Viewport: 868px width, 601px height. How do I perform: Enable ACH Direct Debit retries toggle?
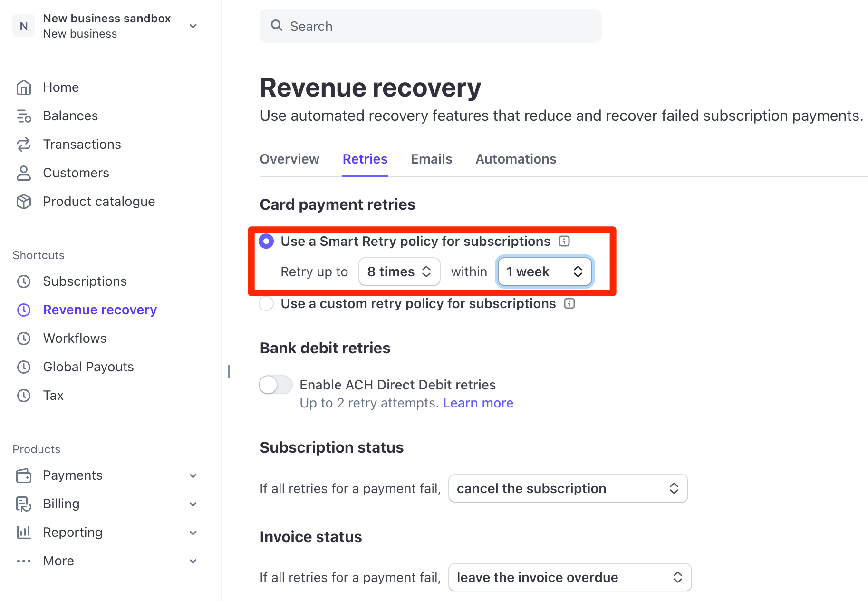click(x=276, y=385)
